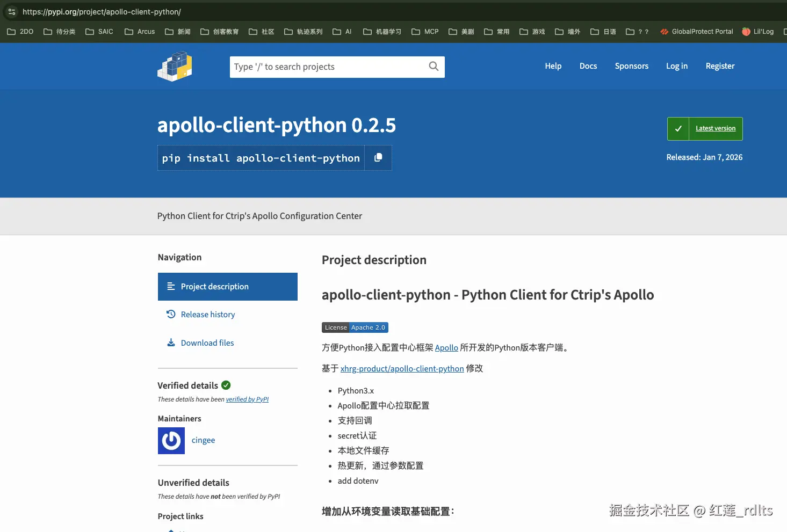Open the Help menu item
The image size is (787, 532).
pos(553,66)
